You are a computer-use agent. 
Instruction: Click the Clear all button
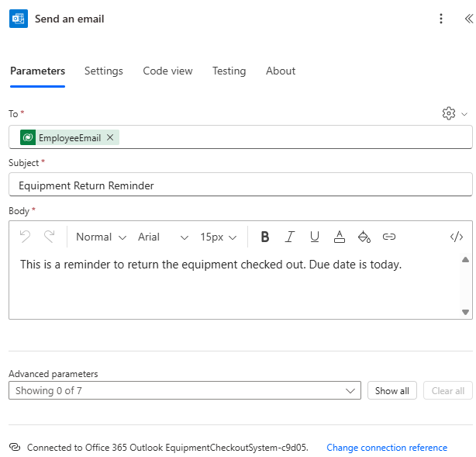point(448,390)
